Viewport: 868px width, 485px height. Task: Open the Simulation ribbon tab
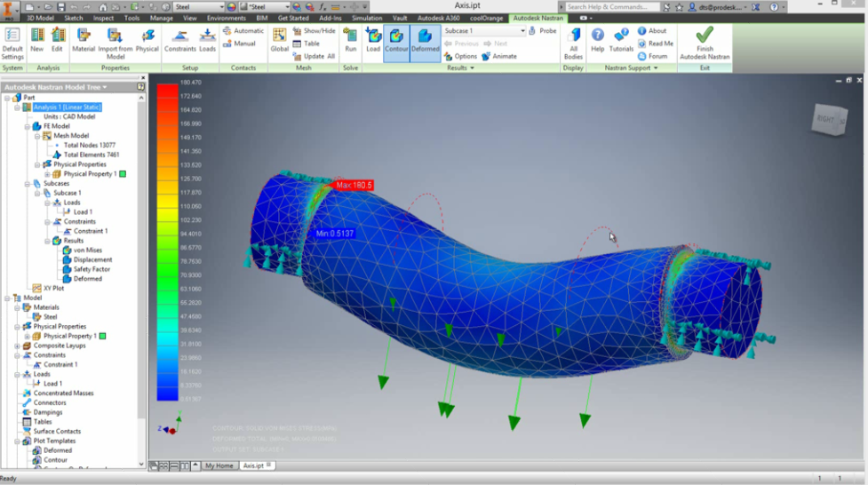click(x=366, y=19)
